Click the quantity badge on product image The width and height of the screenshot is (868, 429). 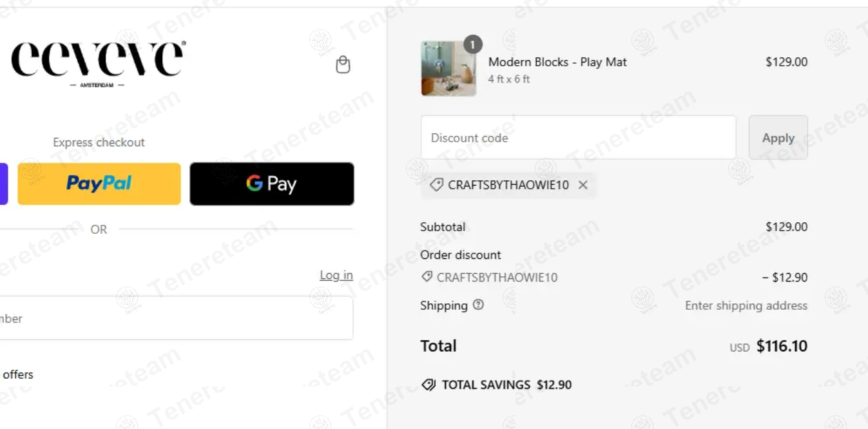coord(472,44)
